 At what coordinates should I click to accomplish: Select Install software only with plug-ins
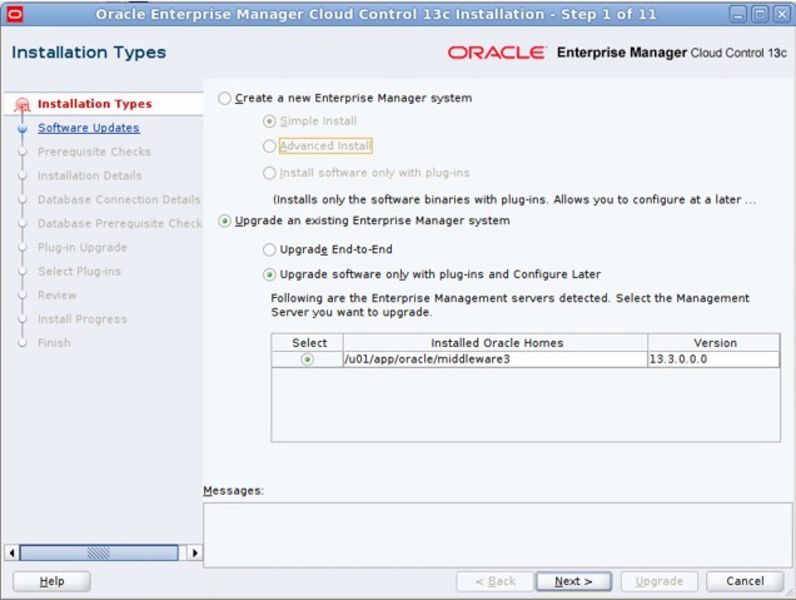click(x=270, y=173)
